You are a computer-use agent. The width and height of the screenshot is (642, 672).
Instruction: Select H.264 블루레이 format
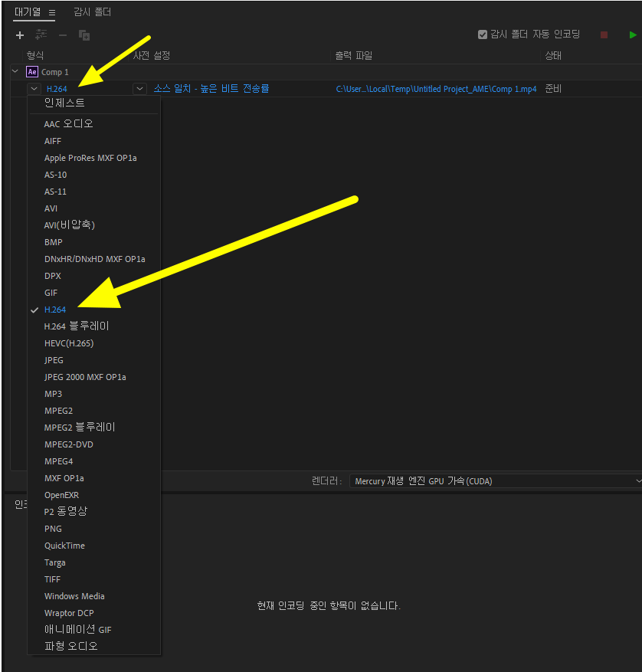[x=94, y=326]
